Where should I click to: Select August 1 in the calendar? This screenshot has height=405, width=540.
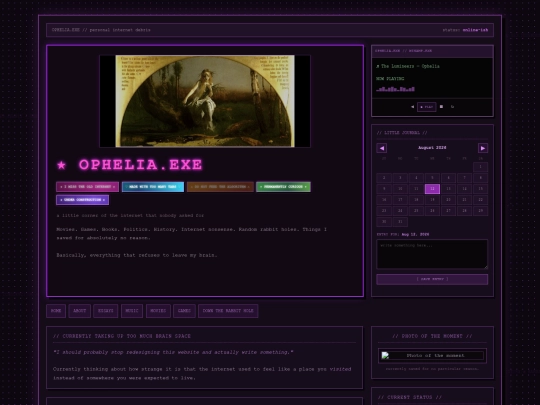[x=480, y=167]
